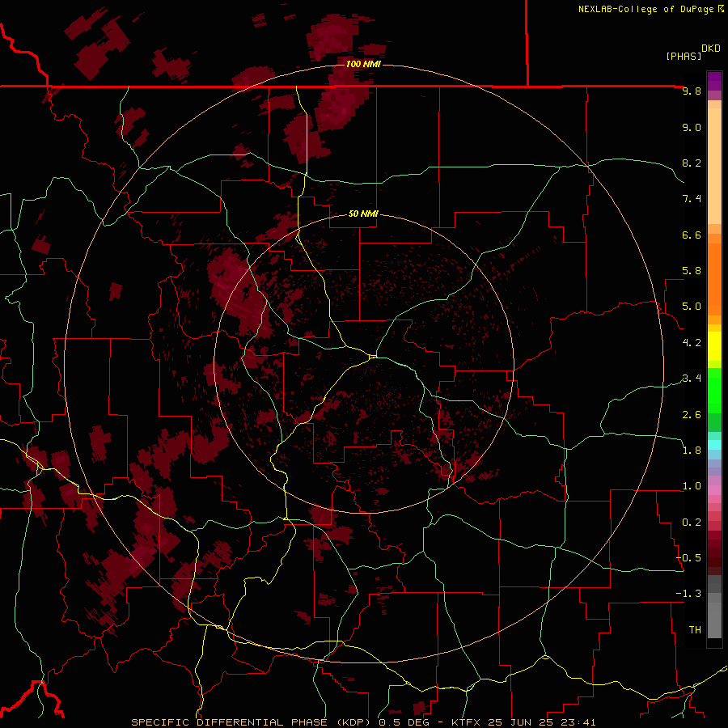Pick the yellow band of the color scale
The width and height of the screenshot is (728, 728).
pyautogui.click(x=714, y=346)
